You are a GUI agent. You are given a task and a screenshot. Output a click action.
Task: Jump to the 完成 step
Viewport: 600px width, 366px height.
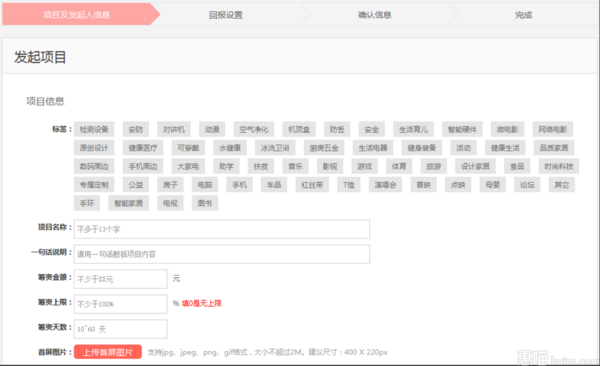[523, 15]
